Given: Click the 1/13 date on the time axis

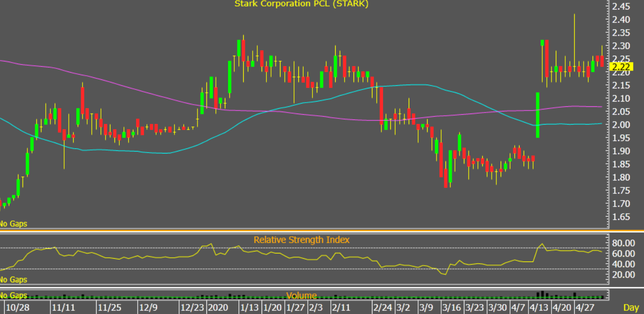Looking at the screenshot, I should point(249,307).
